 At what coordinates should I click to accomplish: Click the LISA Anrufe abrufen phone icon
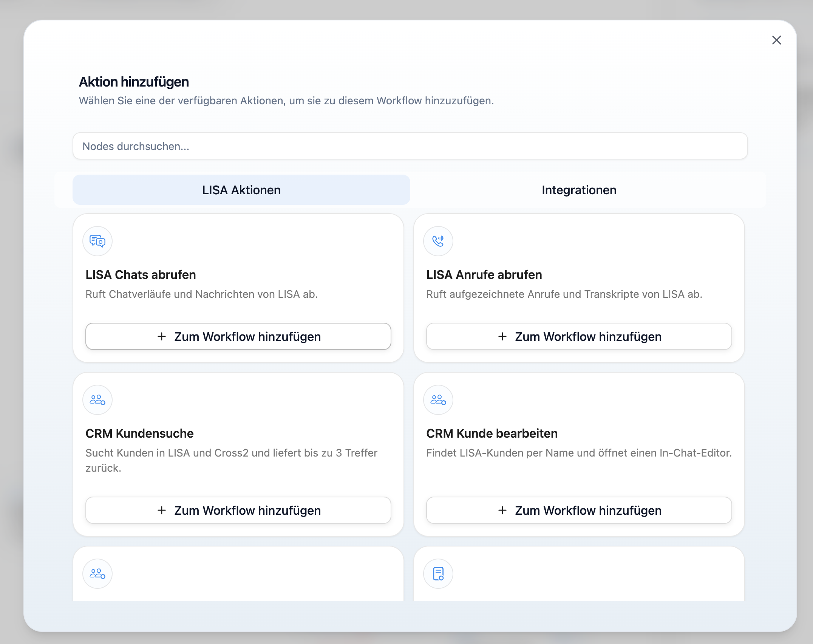coord(438,241)
